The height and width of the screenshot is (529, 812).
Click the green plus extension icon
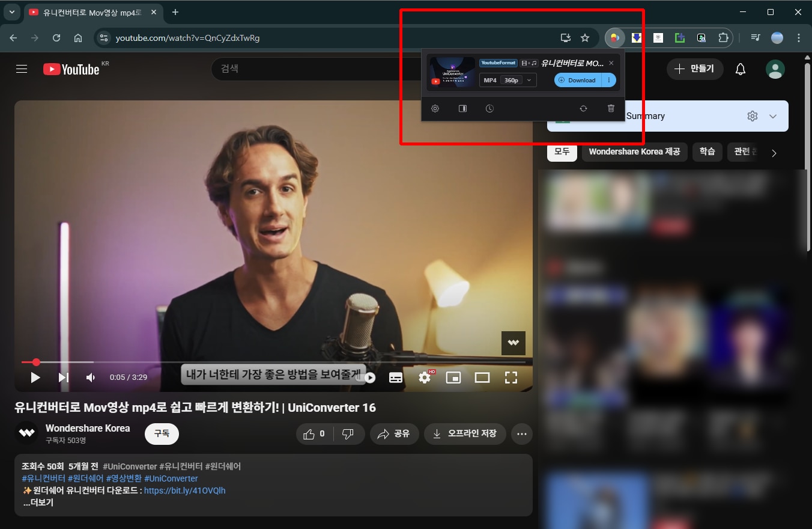click(680, 38)
